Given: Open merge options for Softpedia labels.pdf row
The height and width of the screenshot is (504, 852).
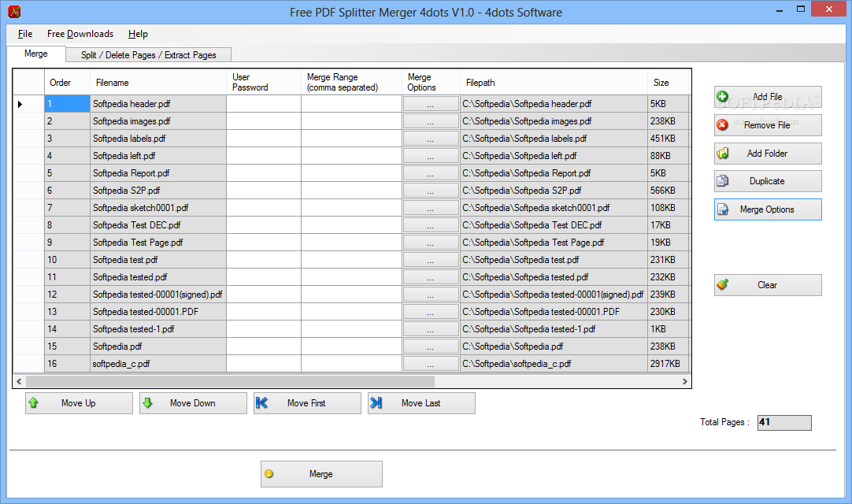Looking at the screenshot, I should pos(431,139).
